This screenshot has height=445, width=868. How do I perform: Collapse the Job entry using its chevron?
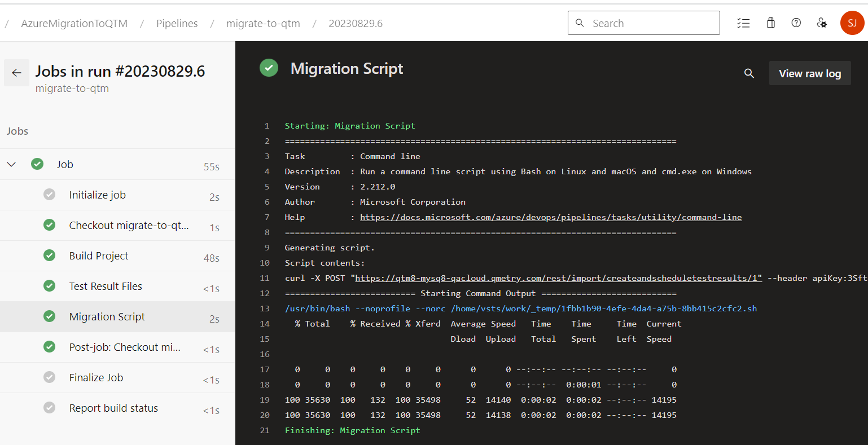[x=11, y=164]
